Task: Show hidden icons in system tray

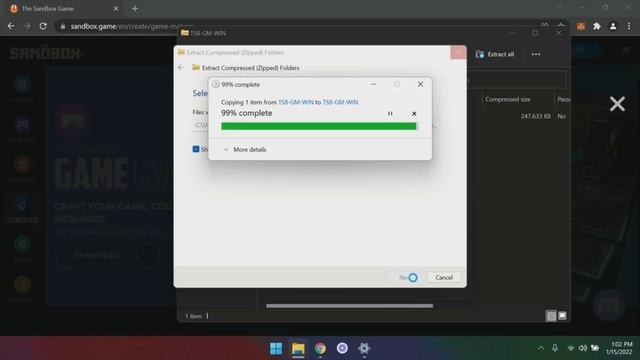Action: click(x=540, y=348)
